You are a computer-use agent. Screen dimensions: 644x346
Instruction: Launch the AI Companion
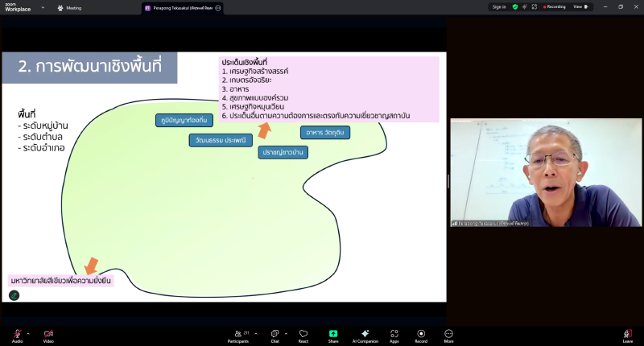click(x=365, y=334)
